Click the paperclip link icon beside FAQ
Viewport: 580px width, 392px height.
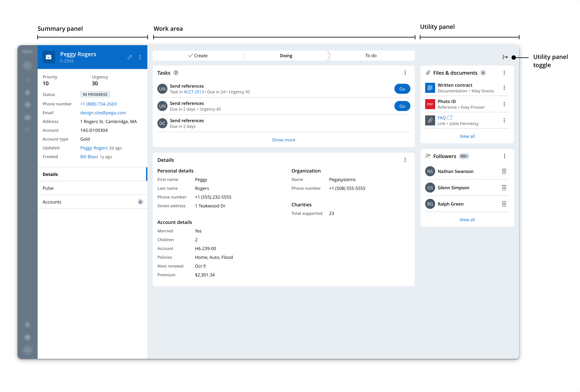pos(430,120)
